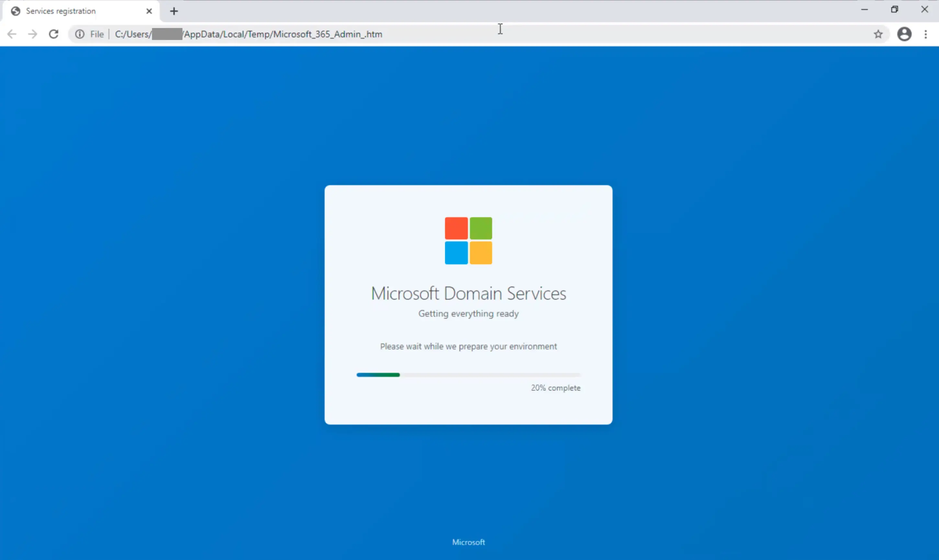Open the browser profile avatar menu
Screen dimensions: 939x560
click(x=905, y=34)
